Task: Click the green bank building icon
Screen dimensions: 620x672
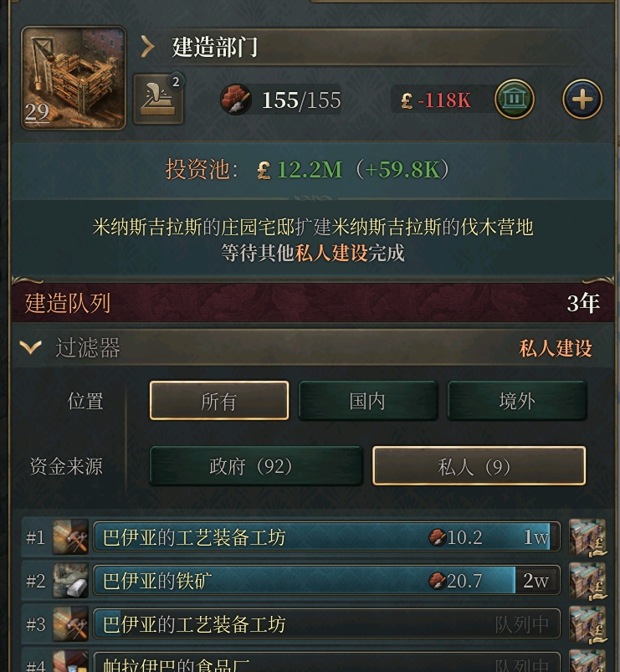Action: (x=515, y=99)
